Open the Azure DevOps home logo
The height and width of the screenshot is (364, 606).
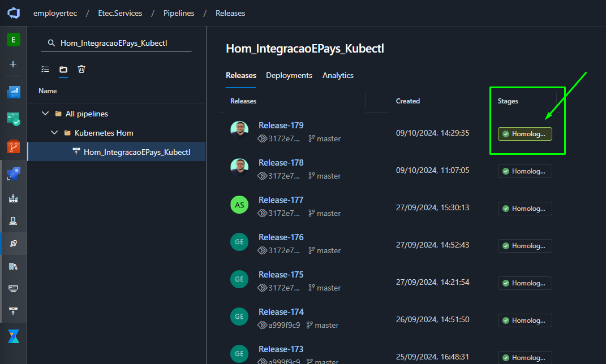point(14,13)
